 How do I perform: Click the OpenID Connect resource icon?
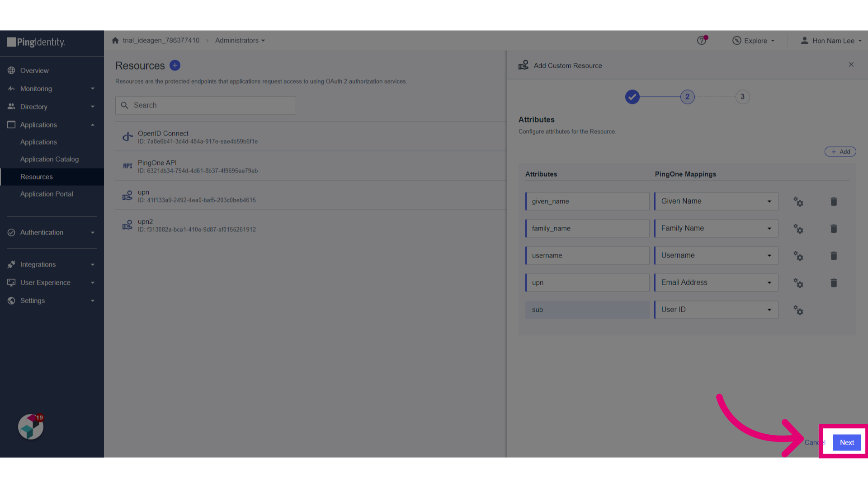pyautogui.click(x=127, y=136)
